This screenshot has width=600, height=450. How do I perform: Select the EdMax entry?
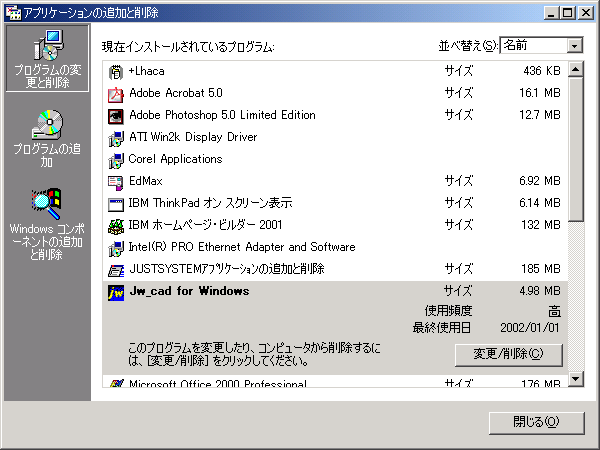(x=335, y=182)
